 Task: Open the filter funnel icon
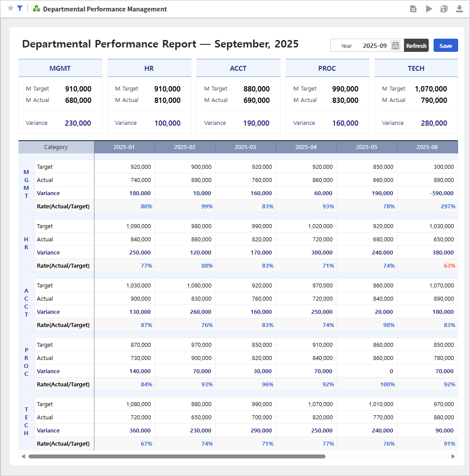coord(20,8)
